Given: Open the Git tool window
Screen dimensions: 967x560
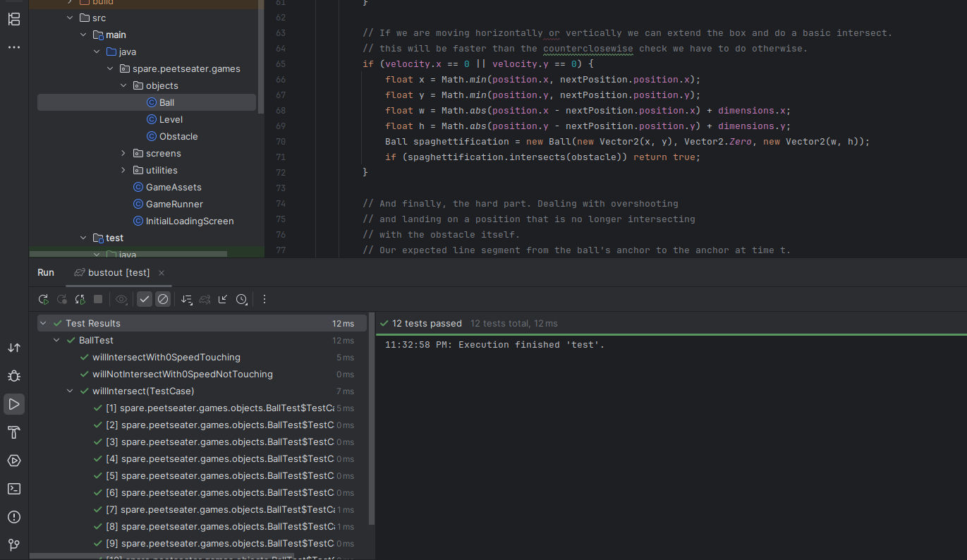Looking at the screenshot, I should click(x=14, y=545).
